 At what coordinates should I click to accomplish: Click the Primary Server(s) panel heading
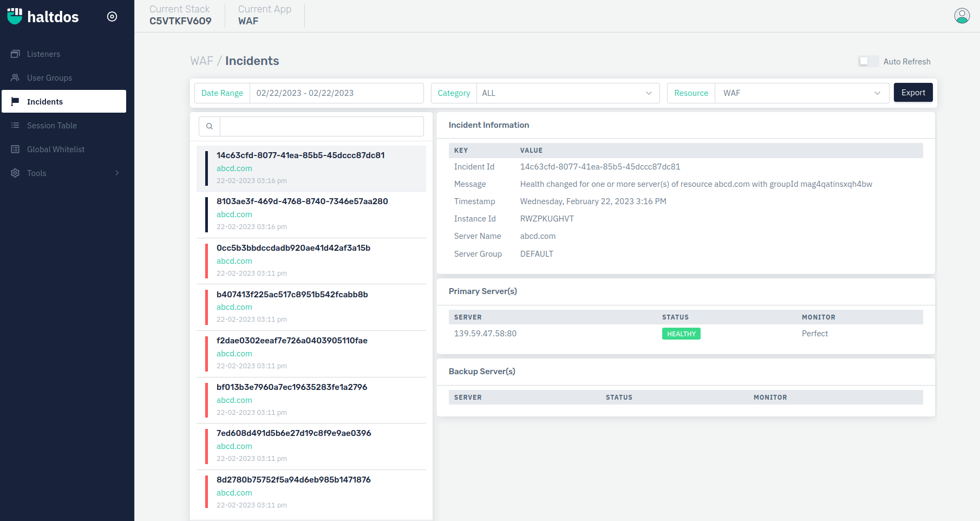point(482,291)
